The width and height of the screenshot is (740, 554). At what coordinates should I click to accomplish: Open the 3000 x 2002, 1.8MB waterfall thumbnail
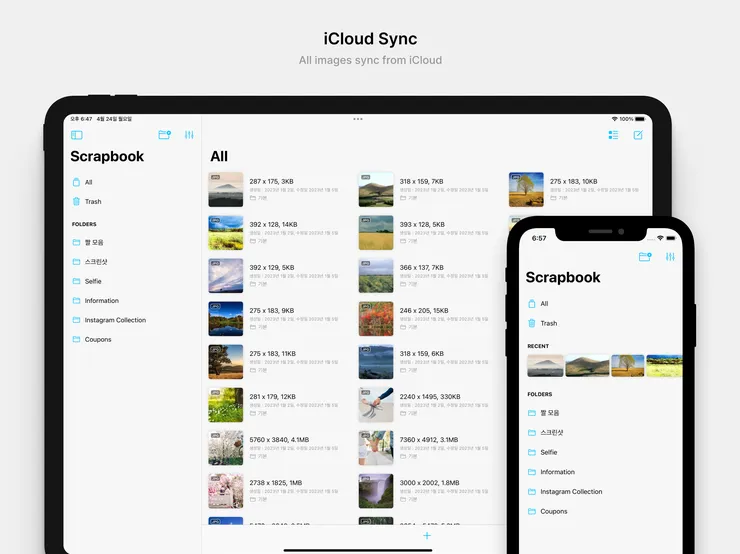click(x=376, y=491)
